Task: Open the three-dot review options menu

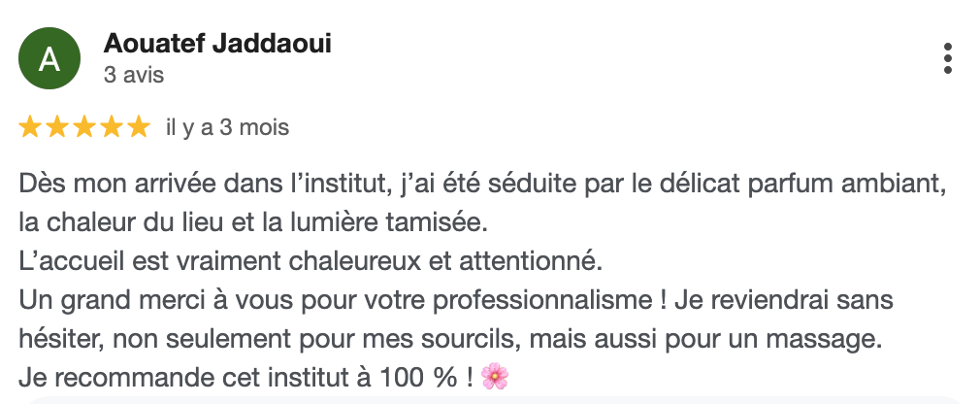Action: tap(948, 58)
